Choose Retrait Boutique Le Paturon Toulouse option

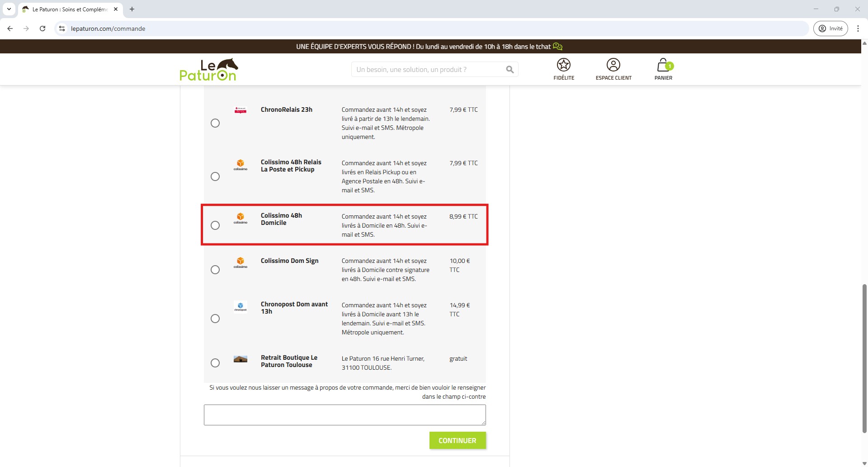pyautogui.click(x=215, y=363)
